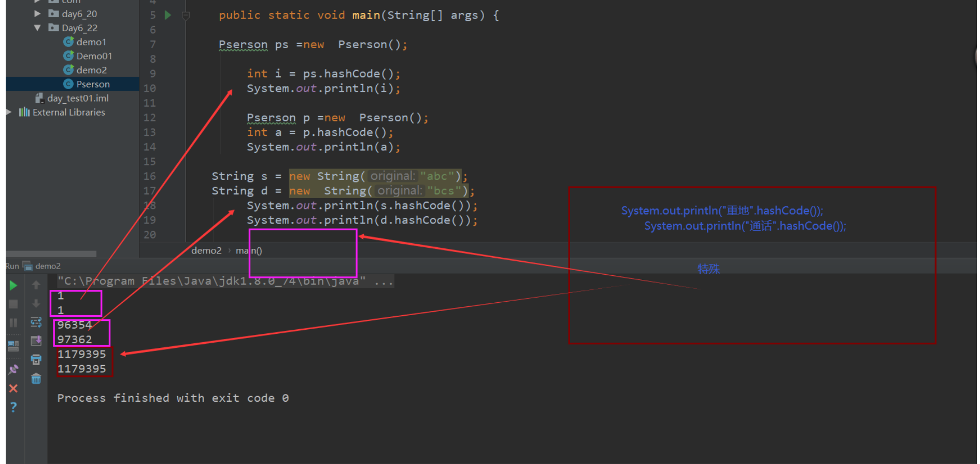Click 'System.out.println(s.hashCode());' line
980x464 pixels.
coord(362,206)
